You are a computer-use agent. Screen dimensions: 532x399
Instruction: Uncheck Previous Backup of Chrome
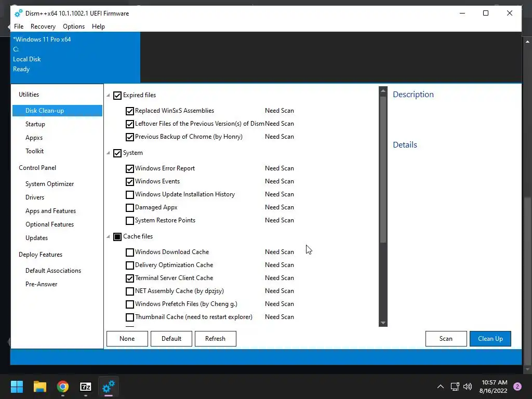pos(129,137)
